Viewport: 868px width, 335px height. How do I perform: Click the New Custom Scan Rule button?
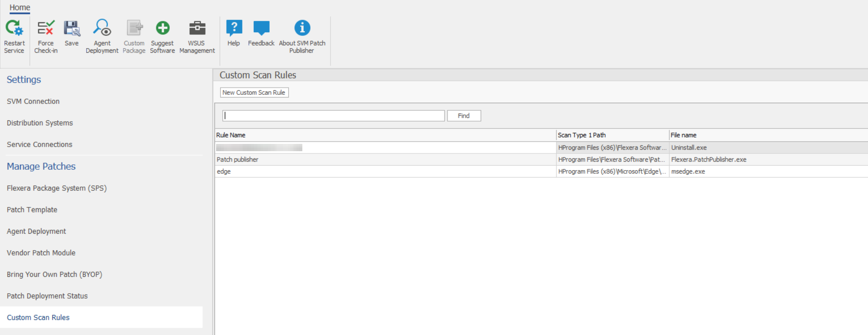pos(254,93)
